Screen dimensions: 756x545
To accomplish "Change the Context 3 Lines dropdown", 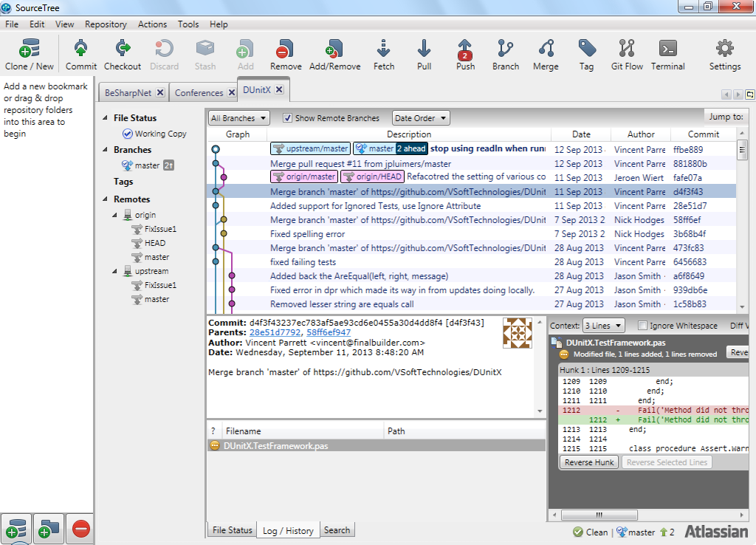I will [x=603, y=326].
